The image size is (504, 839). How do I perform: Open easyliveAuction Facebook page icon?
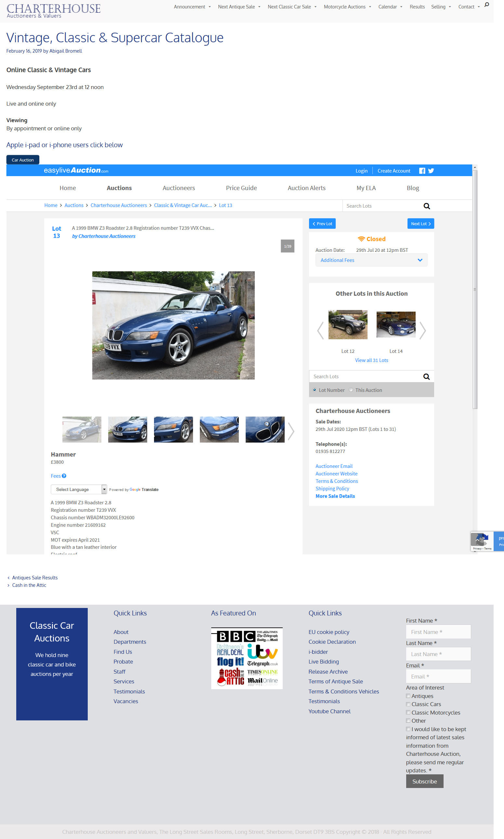click(x=422, y=171)
